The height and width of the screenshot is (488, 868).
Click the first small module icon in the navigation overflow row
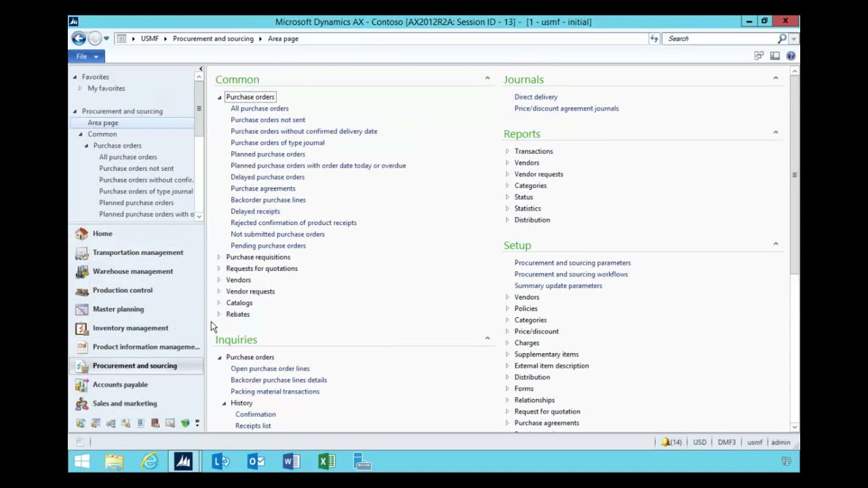pos(81,423)
